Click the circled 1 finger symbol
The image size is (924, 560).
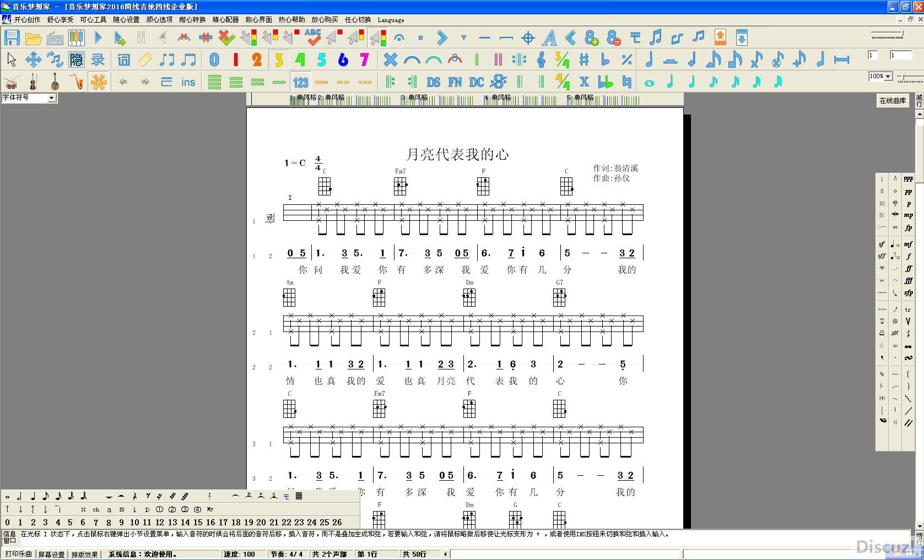159,509
